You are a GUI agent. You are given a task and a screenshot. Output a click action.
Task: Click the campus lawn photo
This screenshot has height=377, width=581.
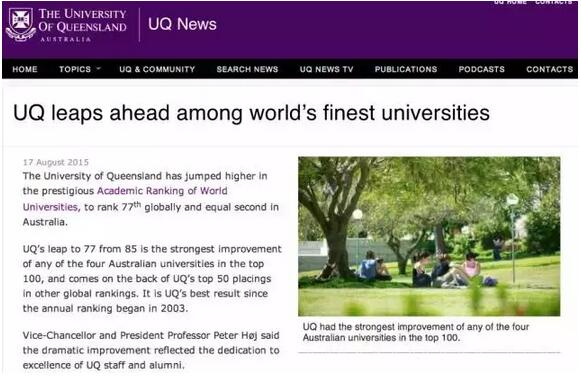(429, 236)
